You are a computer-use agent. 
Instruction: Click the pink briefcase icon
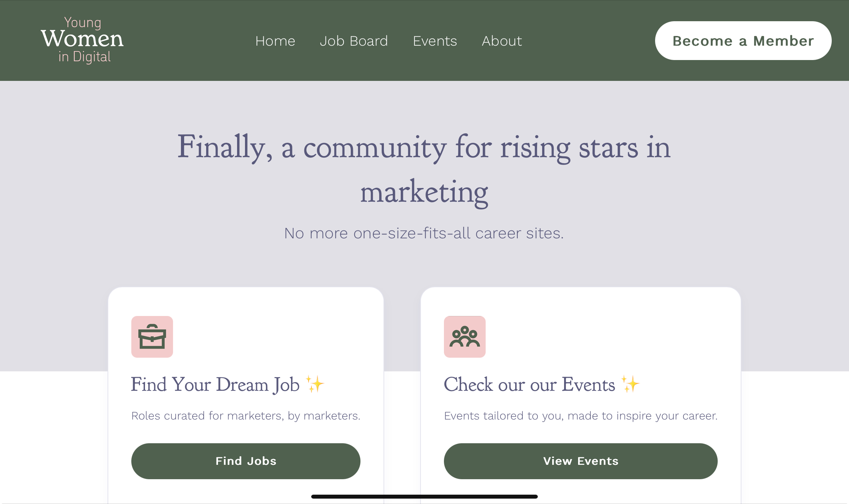[x=152, y=337]
